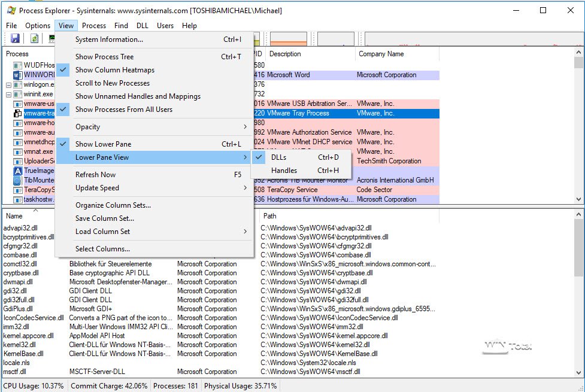The width and height of the screenshot is (585, 392).
Task: Click the lower pane scrollbar thumb
Action: (x=578, y=247)
